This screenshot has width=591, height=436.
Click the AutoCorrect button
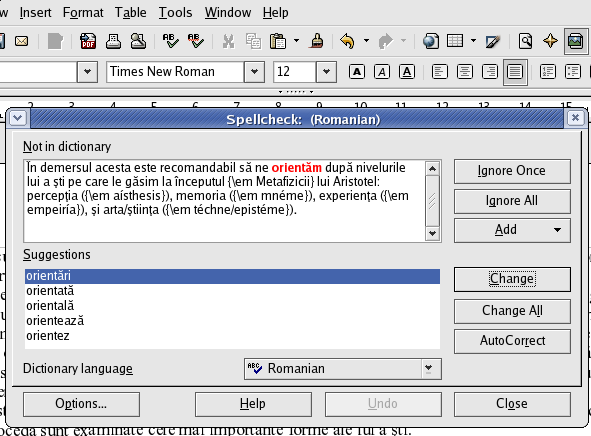point(512,341)
